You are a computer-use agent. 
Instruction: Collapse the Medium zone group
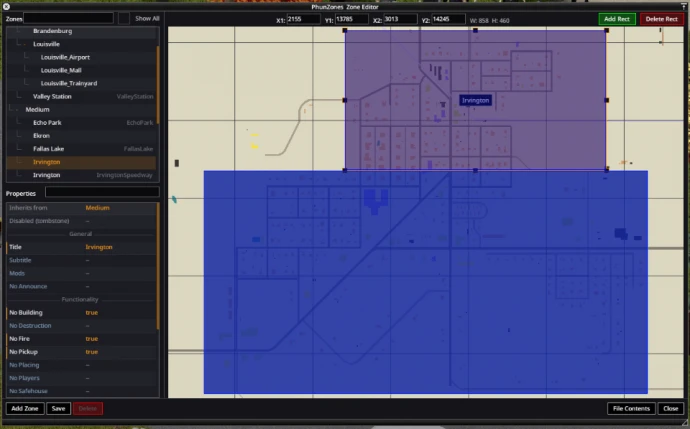16,109
